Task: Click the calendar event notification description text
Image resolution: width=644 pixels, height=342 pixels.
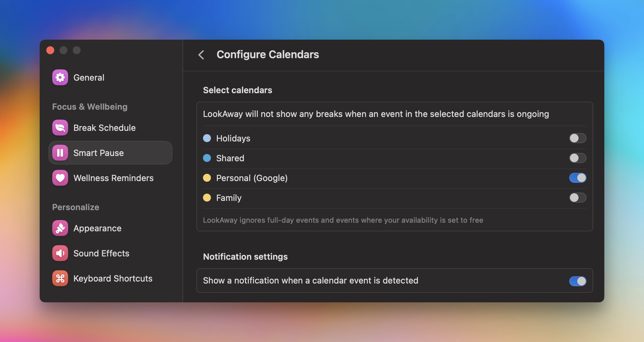Action: click(310, 281)
